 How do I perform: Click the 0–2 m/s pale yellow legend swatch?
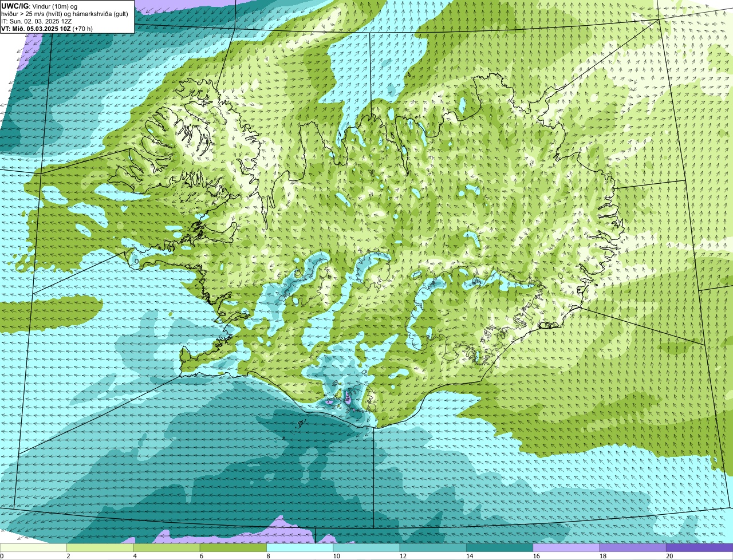pos(33,547)
